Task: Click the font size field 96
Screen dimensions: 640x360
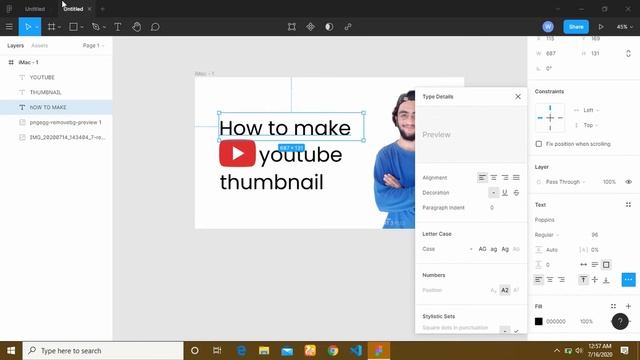Action: 595,235
